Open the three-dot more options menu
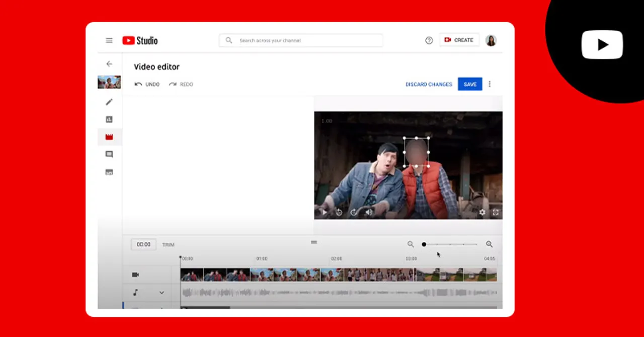The image size is (644, 337). (x=490, y=84)
